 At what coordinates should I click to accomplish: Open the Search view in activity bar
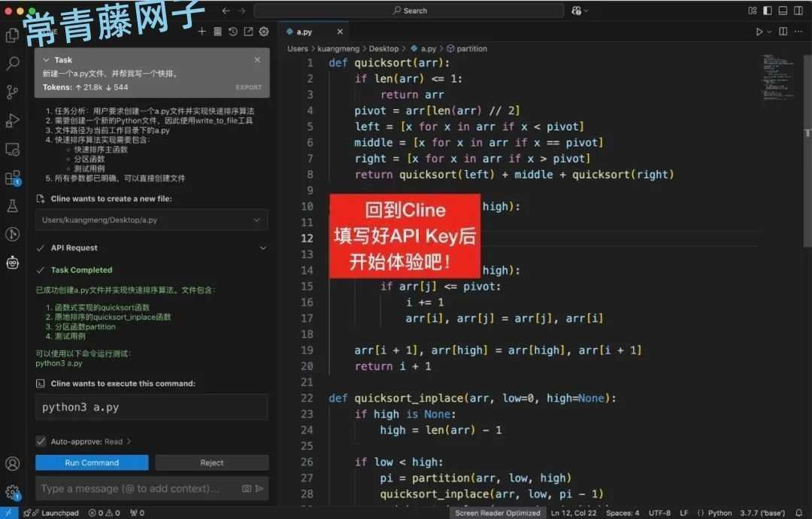13,63
